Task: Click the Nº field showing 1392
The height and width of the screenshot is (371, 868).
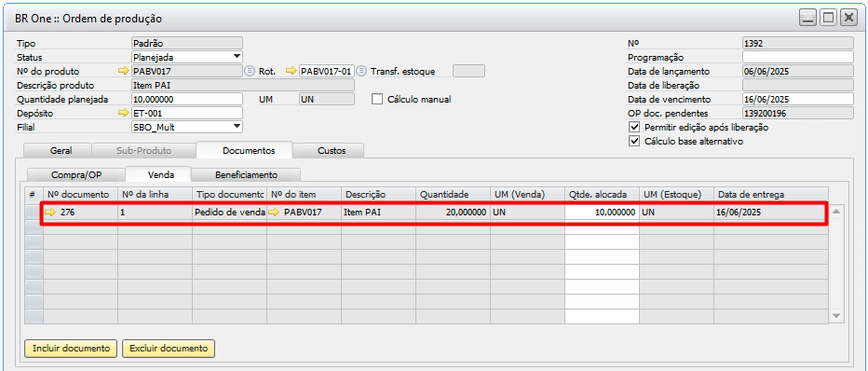Action: pyautogui.click(x=798, y=43)
